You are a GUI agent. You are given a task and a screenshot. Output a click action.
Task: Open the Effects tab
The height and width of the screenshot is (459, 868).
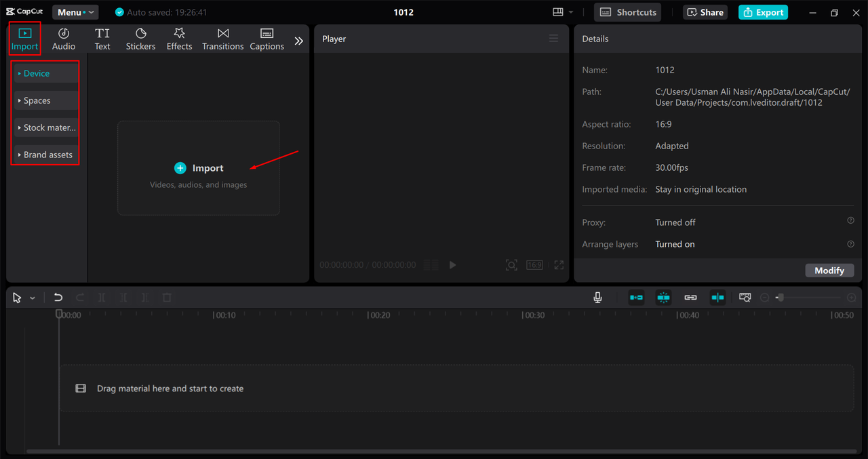click(180, 39)
